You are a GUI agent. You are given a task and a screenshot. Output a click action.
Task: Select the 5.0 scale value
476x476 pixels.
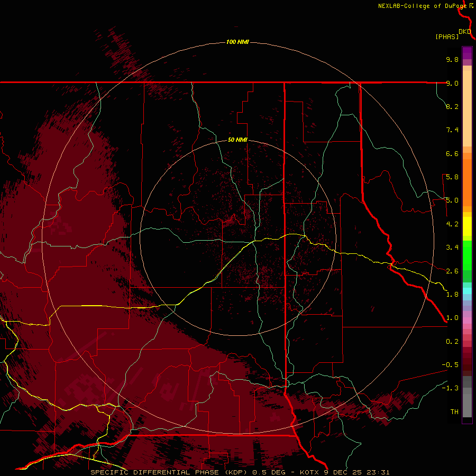452,200
